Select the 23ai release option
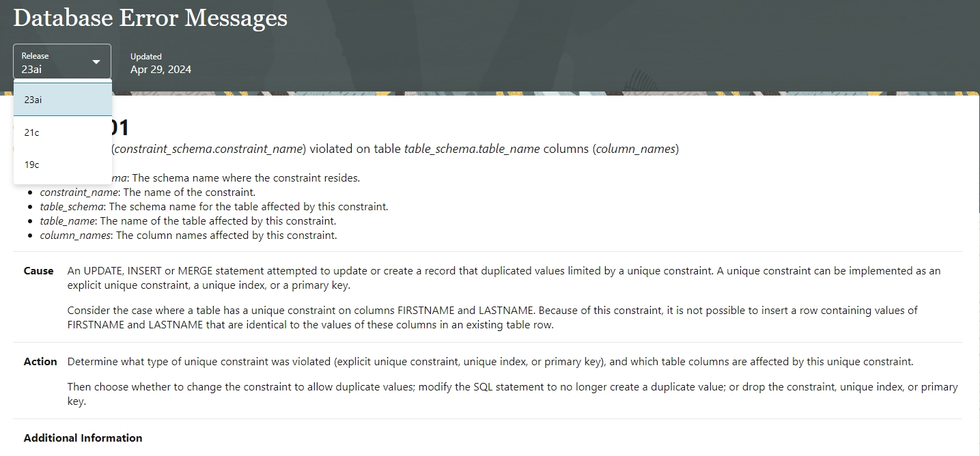The height and width of the screenshot is (456, 980). pos(62,100)
